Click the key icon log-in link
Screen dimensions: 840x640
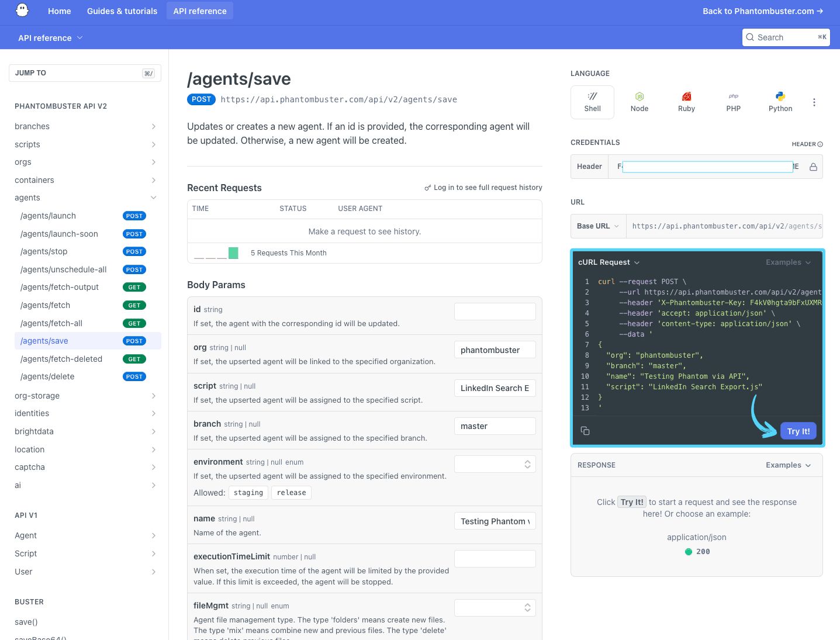(x=483, y=188)
